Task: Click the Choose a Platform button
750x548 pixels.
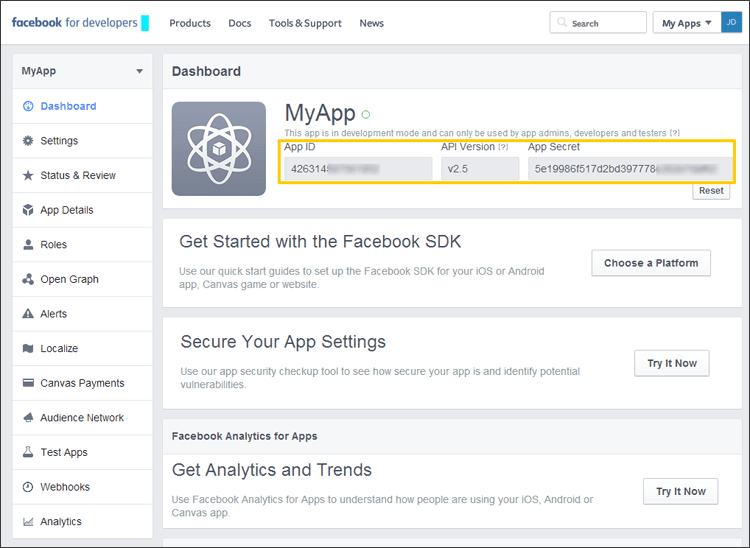Action: [651, 263]
